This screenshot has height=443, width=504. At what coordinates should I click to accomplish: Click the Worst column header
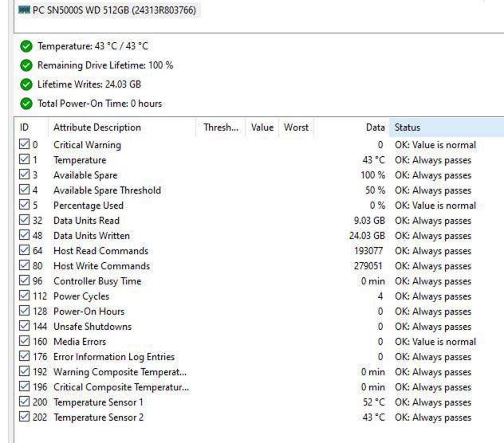pyautogui.click(x=296, y=127)
